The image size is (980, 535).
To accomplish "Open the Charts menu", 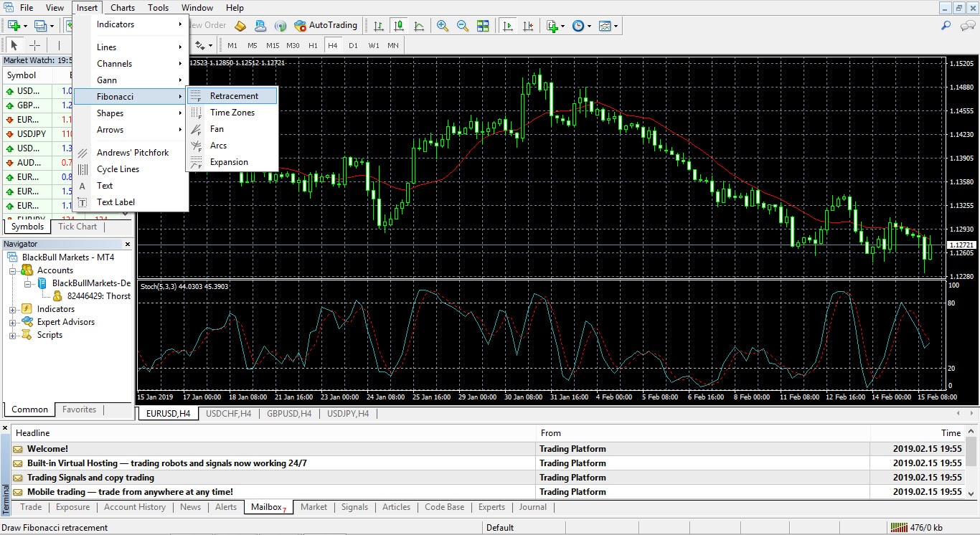I will point(123,8).
